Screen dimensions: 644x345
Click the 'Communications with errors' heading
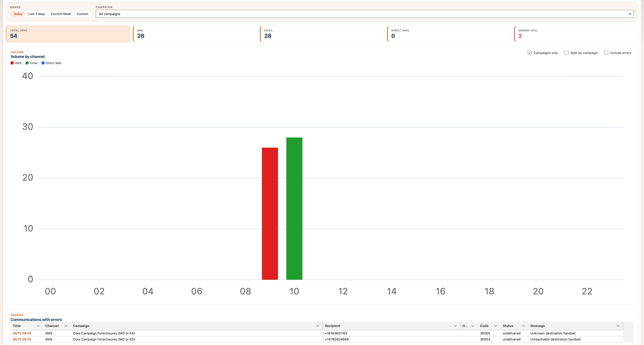click(x=36, y=320)
